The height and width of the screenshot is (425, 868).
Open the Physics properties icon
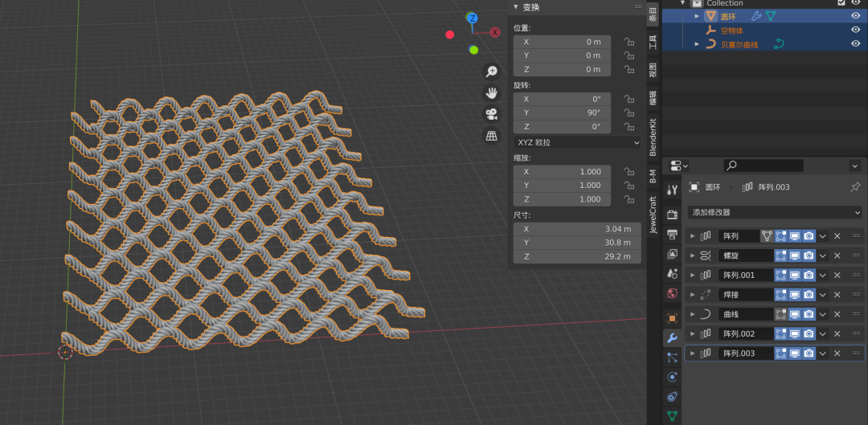click(673, 377)
